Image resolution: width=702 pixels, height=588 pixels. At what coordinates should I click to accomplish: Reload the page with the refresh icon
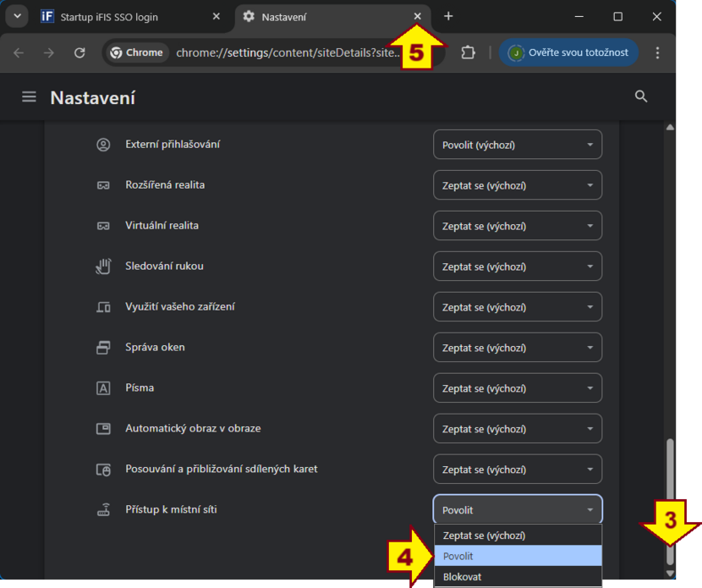[80, 52]
